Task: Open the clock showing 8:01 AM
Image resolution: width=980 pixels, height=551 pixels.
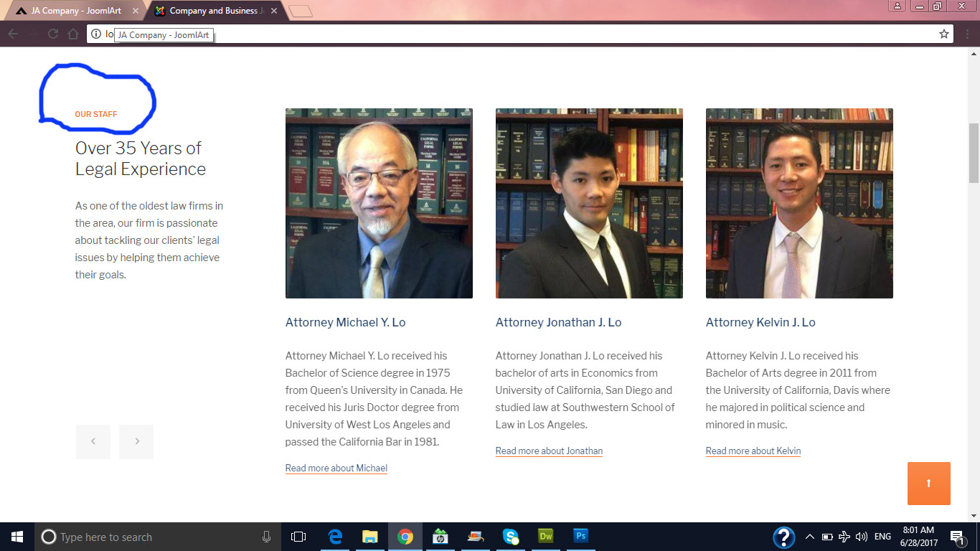Action: click(919, 537)
